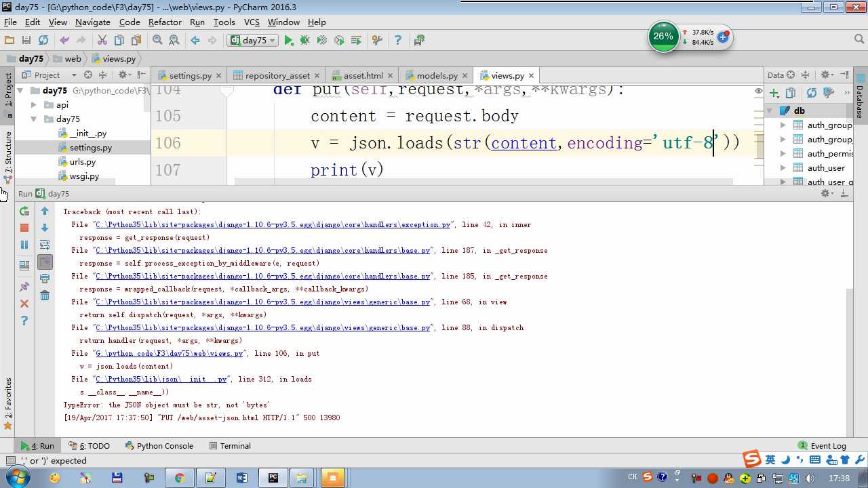868x488 pixels.
Task: Collapse the day75 root folder
Action: click(x=20, y=91)
